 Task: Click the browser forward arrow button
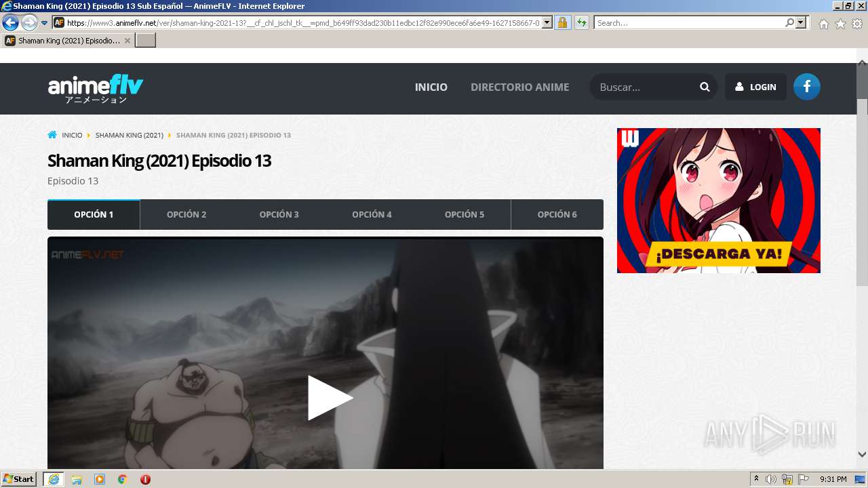(29, 22)
